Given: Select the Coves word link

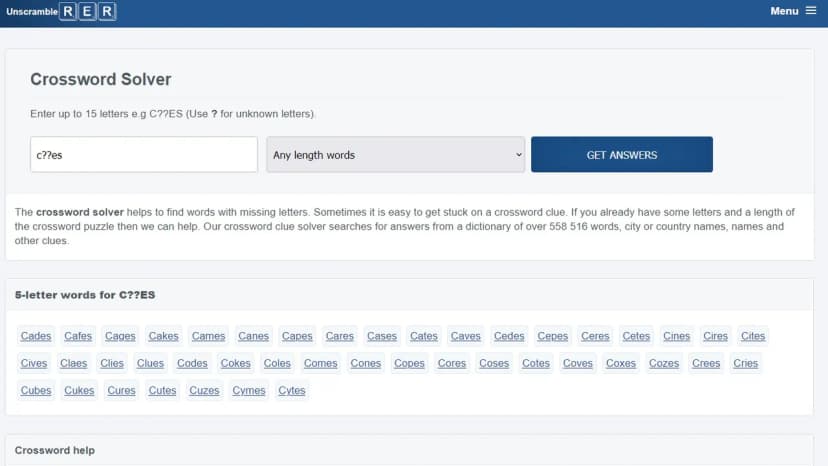Looking at the screenshot, I should (578, 364).
